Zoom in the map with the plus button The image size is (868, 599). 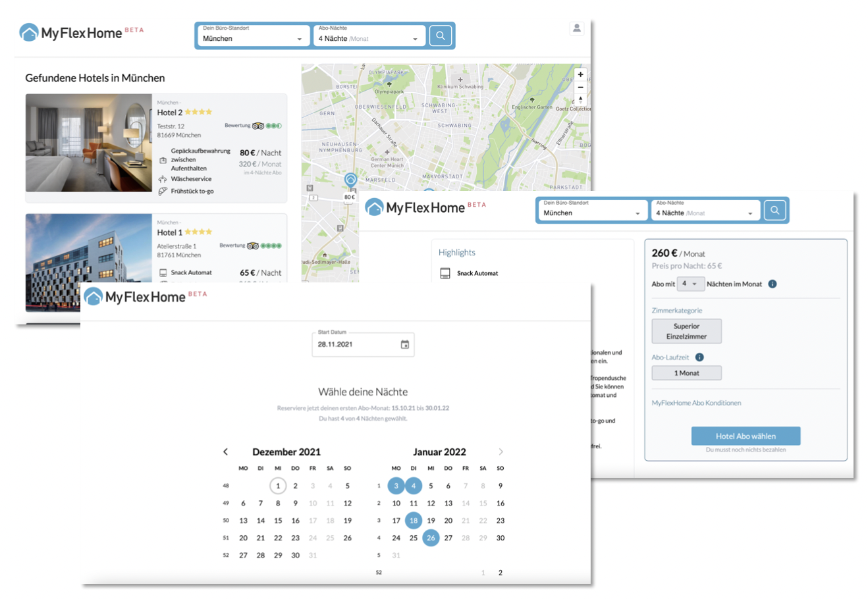[580, 74]
